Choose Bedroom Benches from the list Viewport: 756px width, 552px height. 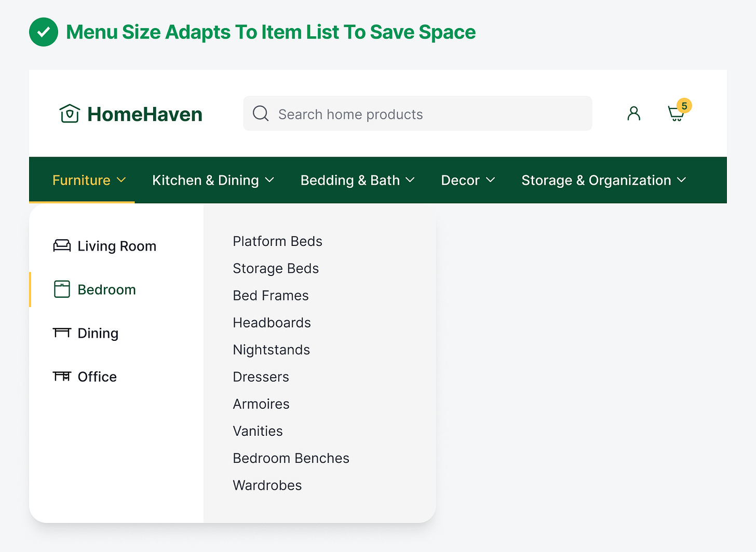click(x=291, y=458)
